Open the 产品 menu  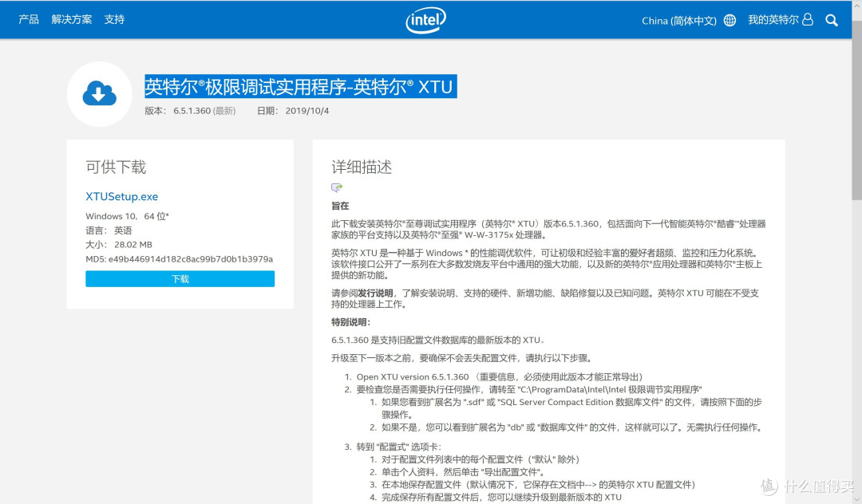tap(29, 19)
